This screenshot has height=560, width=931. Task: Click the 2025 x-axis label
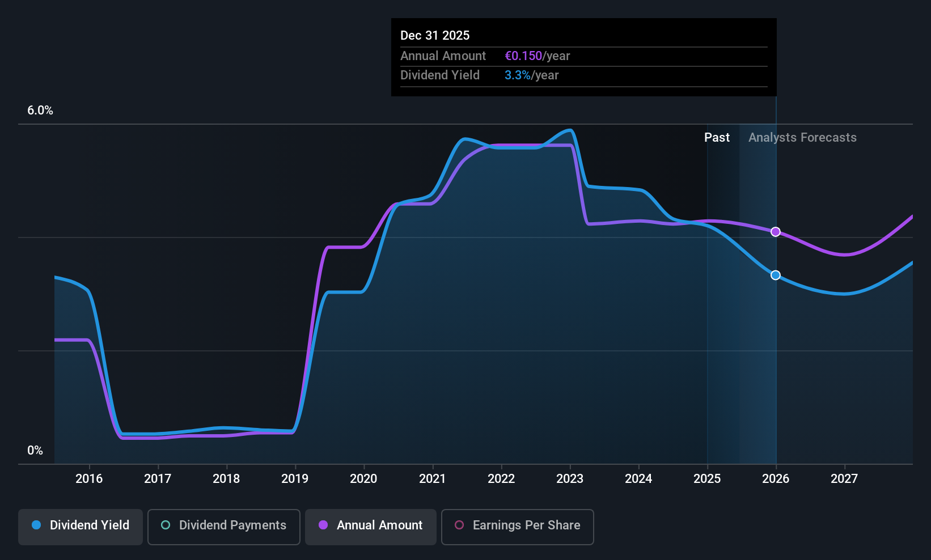point(707,479)
